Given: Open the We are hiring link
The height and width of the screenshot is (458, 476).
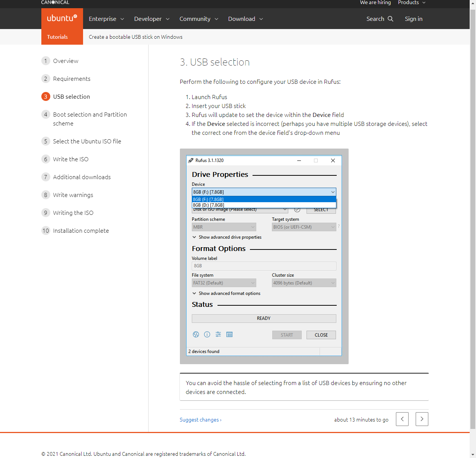Looking at the screenshot, I should 375,3.
